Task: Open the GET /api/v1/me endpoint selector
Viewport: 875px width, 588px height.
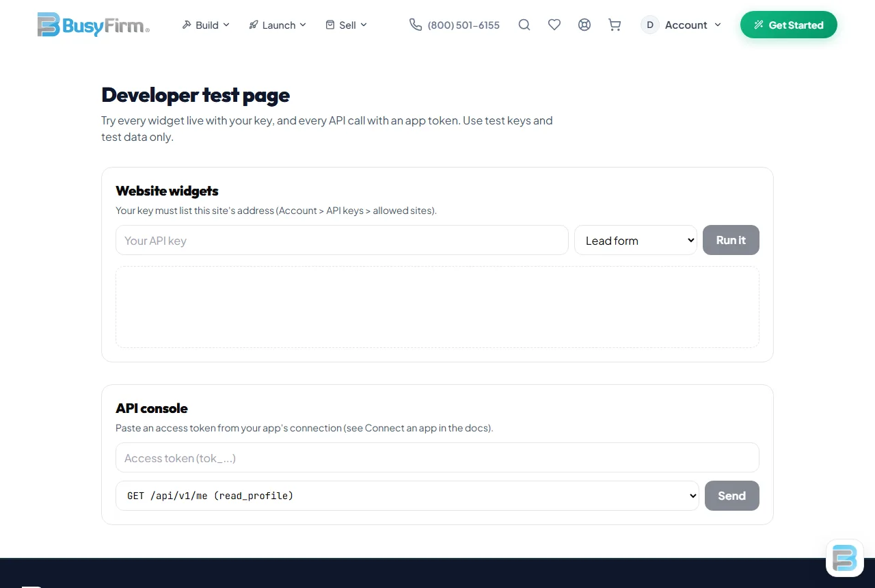Action: tap(407, 496)
